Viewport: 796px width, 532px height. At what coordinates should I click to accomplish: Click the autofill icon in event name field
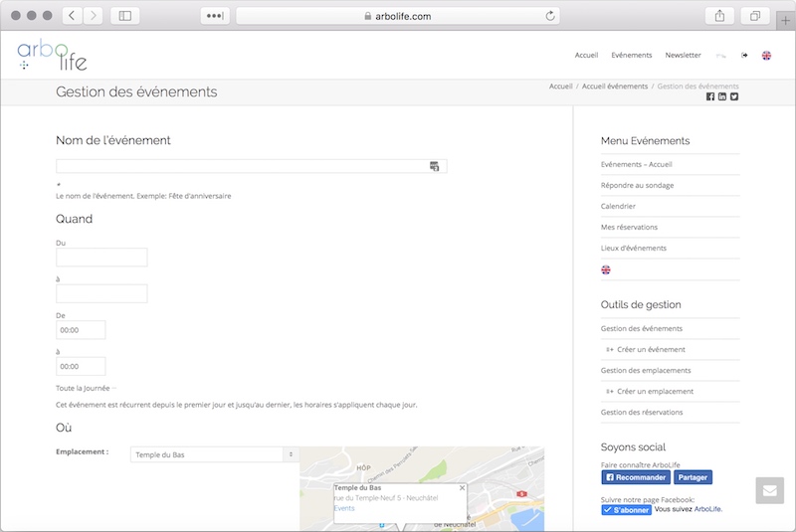(434, 166)
